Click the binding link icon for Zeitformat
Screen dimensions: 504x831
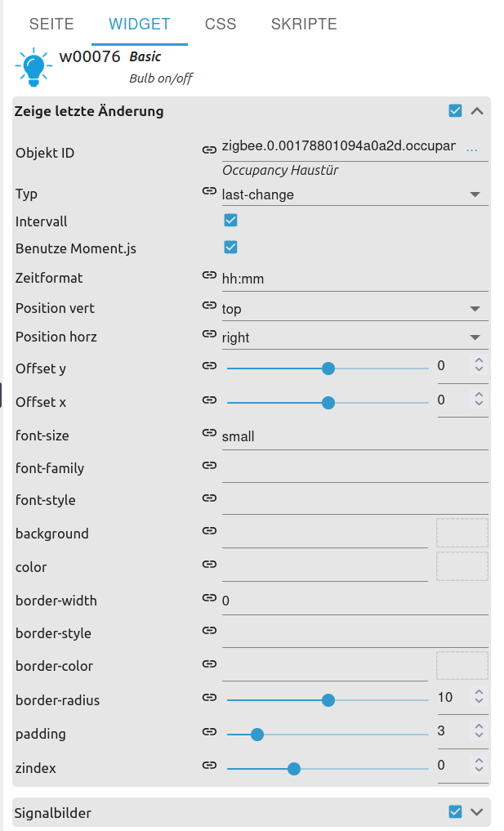click(209, 275)
